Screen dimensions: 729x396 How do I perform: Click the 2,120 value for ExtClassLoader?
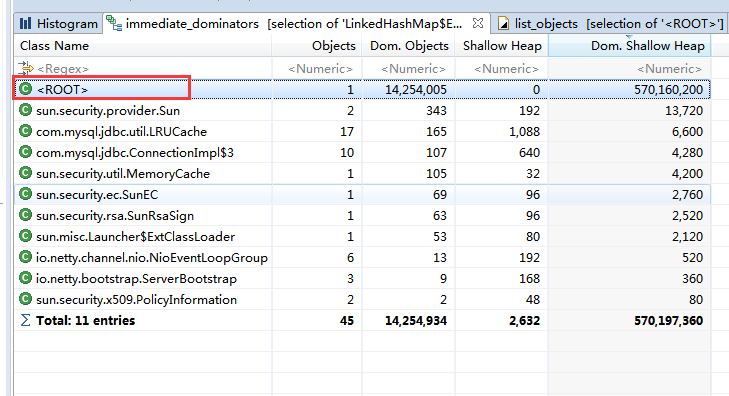pyautogui.click(x=687, y=237)
